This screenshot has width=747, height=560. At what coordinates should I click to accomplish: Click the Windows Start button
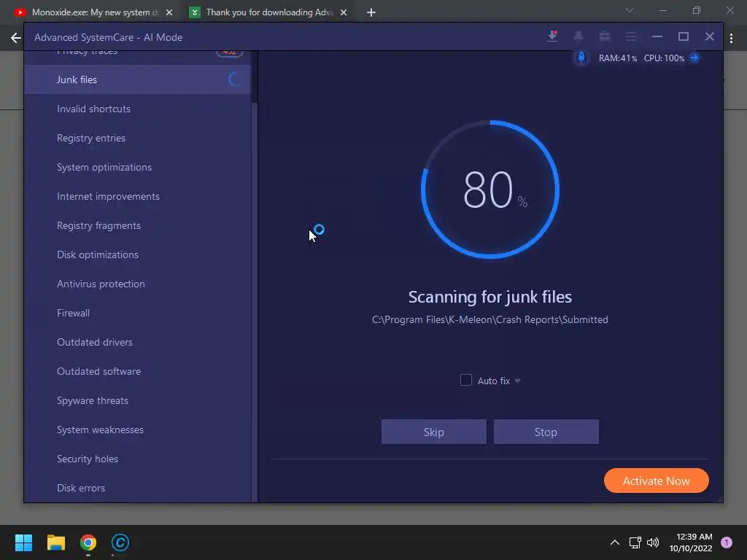pyautogui.click(x=23, y=542)
